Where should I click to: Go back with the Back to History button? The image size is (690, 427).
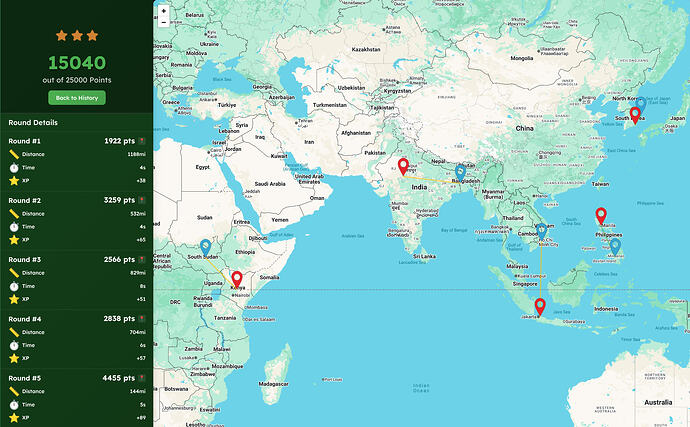click(77, 98)
